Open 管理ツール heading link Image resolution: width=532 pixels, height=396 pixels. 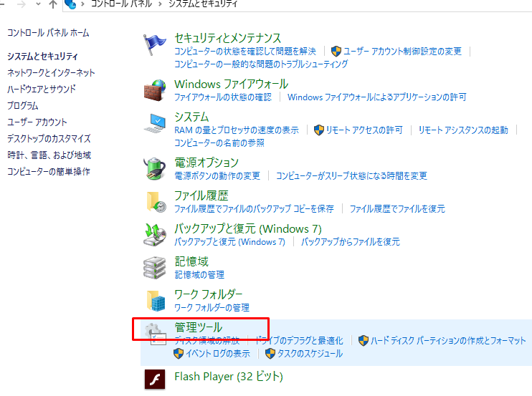click(199, 327)
